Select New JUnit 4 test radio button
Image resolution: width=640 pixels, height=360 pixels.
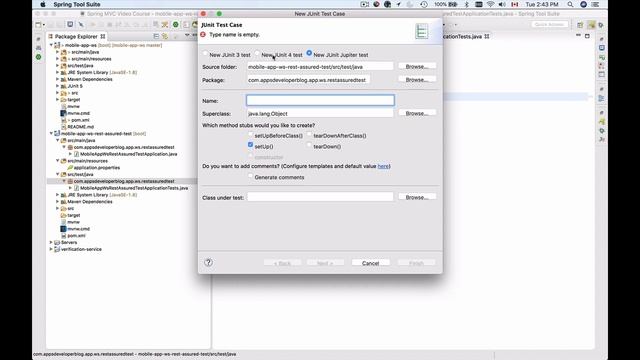tap(257, 53)
